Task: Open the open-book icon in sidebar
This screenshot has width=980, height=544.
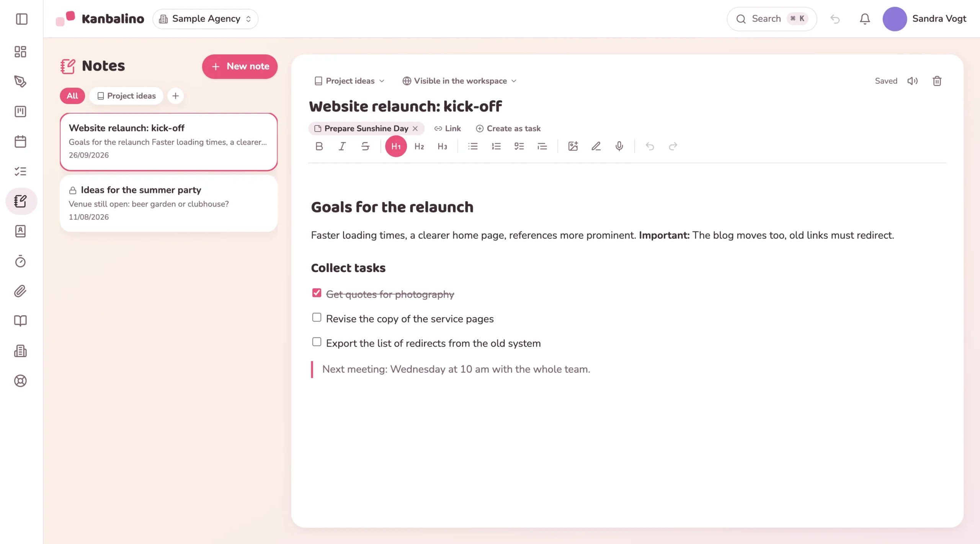Action: pos(20,321)
